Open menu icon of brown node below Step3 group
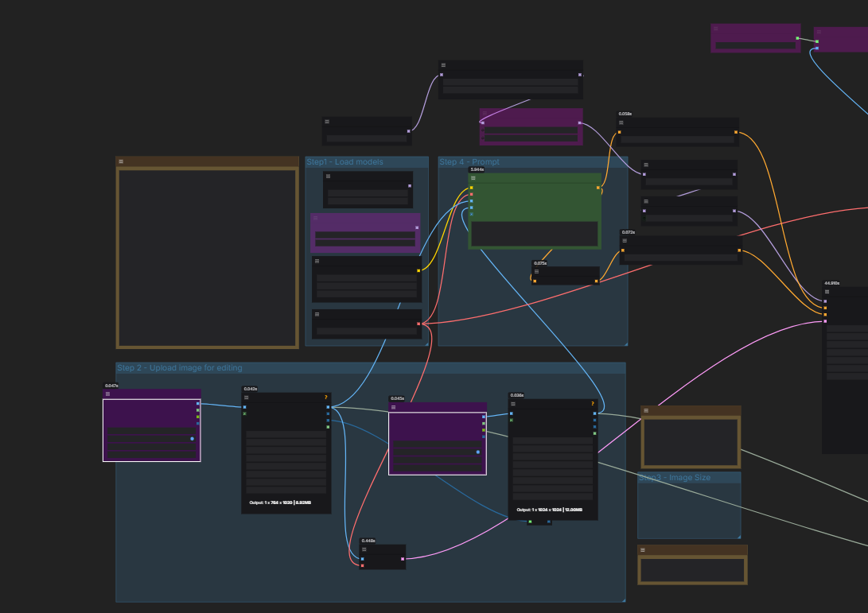The width and height of the screenshot is (868, 613). click(x=642, y=550)
